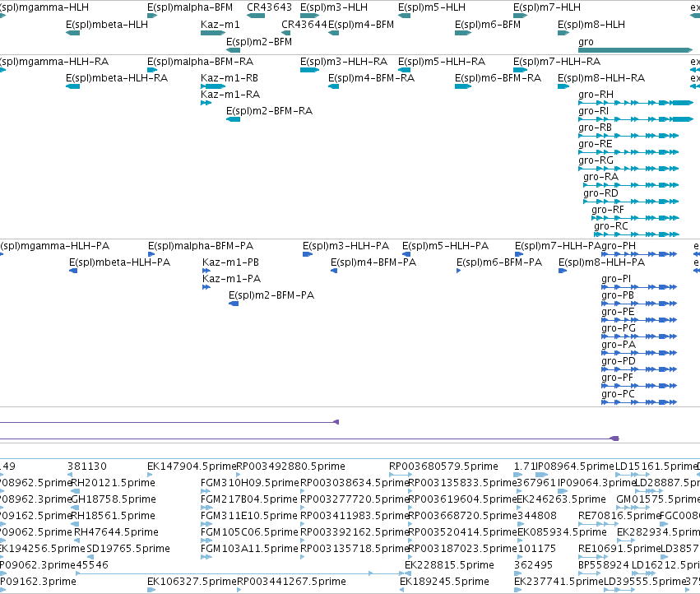Click the RP003680579.5prime EST label
The height and width of the screenshot is (594, 700).
point(443,466)
